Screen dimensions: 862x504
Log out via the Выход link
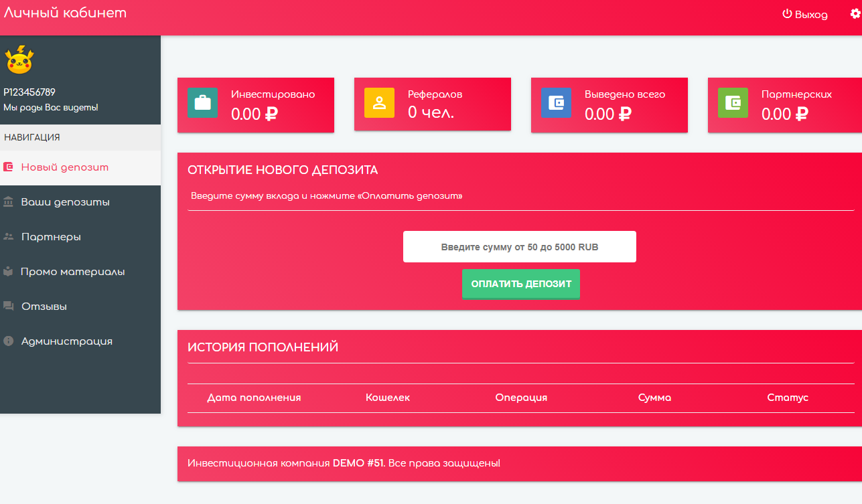(805, 14)
